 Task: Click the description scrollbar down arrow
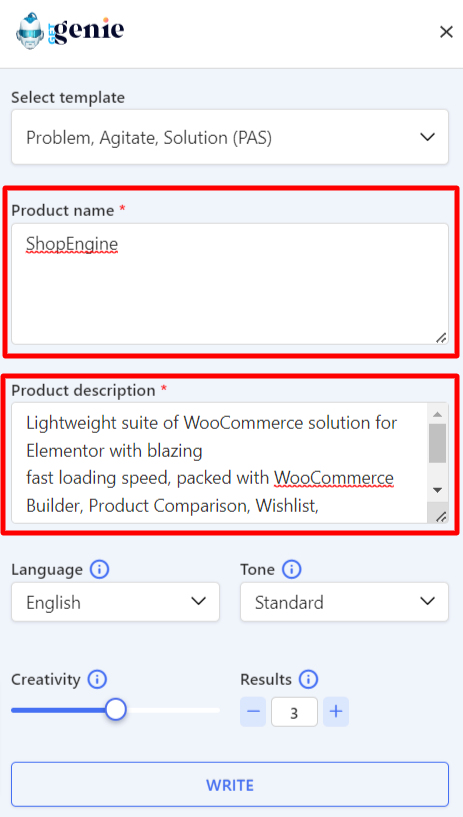coord(437,490)
